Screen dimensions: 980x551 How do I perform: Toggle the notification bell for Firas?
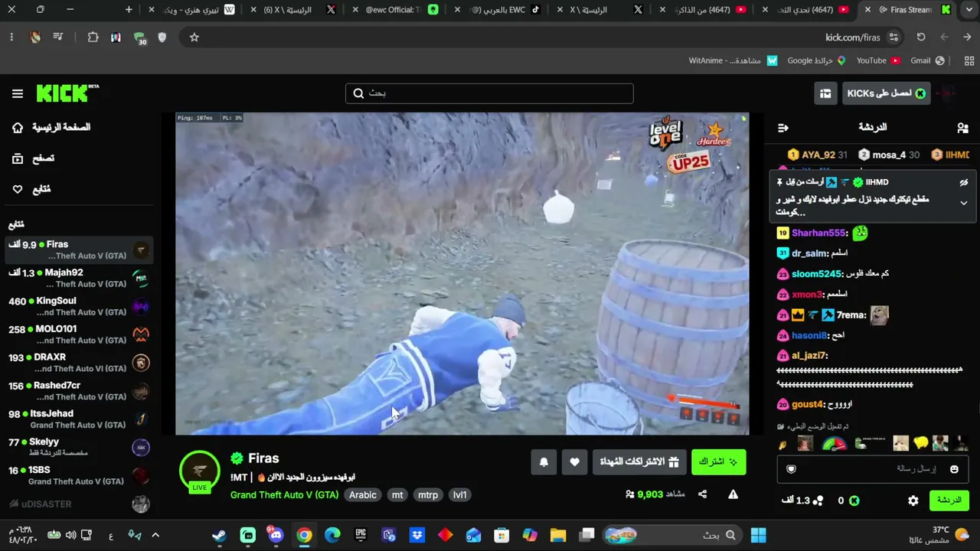544,462
